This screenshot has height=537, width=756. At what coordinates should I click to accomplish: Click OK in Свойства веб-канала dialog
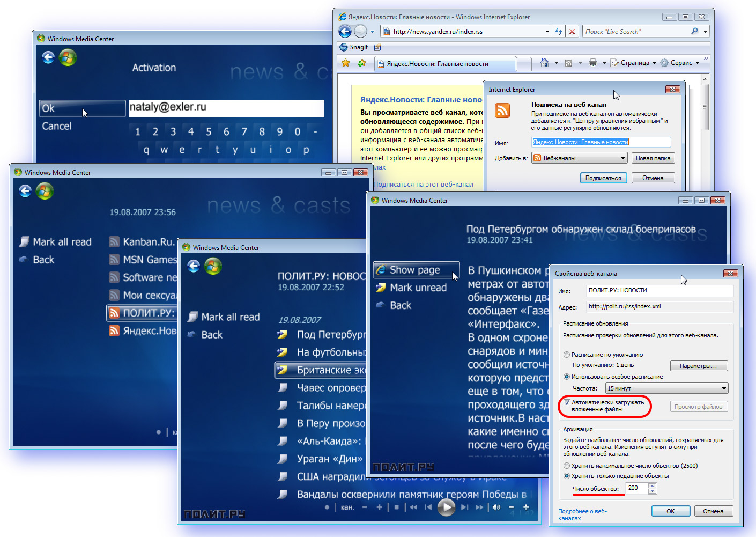tap(671, 511)
